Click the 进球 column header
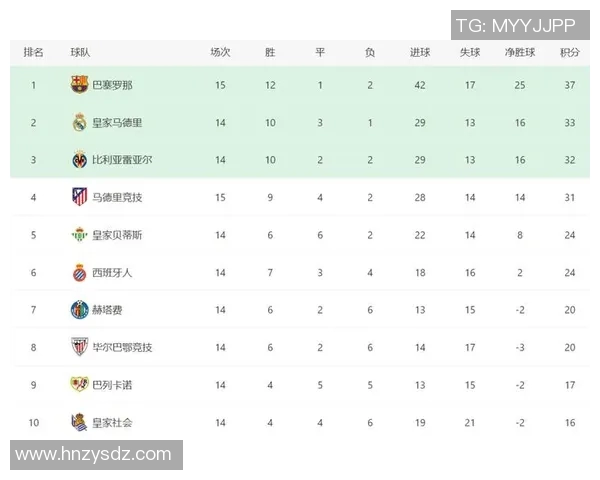 coord(420,52)
